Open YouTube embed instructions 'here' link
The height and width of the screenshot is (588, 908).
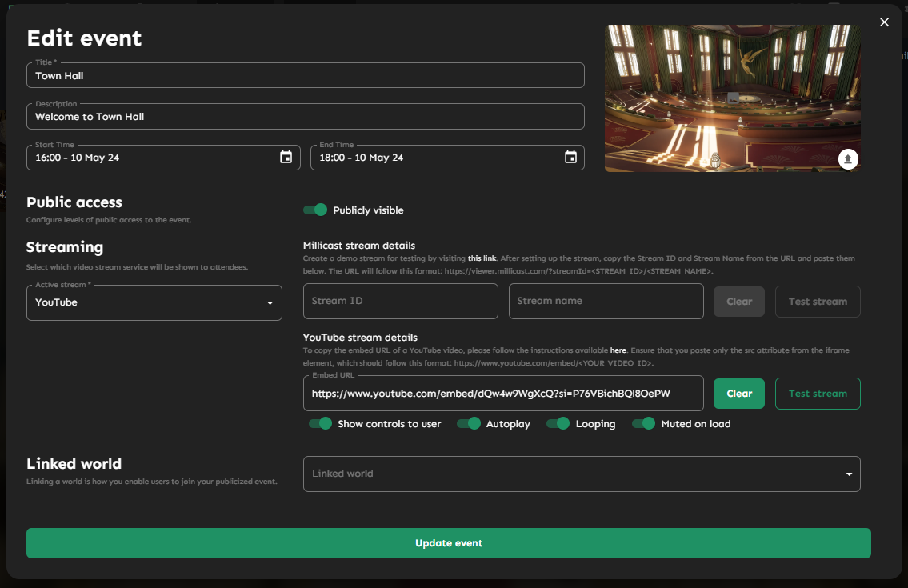pos(618,350)
